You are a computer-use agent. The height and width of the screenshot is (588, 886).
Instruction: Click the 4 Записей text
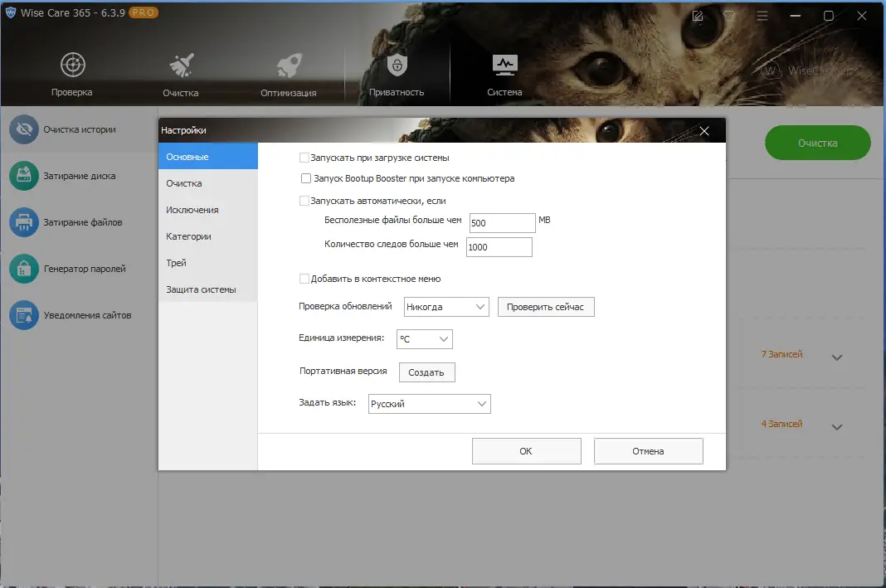(x=781, y=424)
